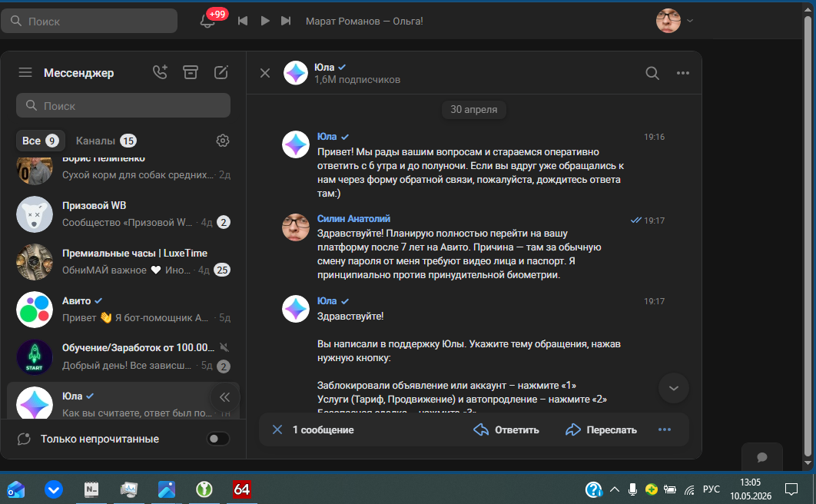The height and width of the screenshot is (504, 816).
Task: Click the messenger Поиск search field
Action: (124, 105)
